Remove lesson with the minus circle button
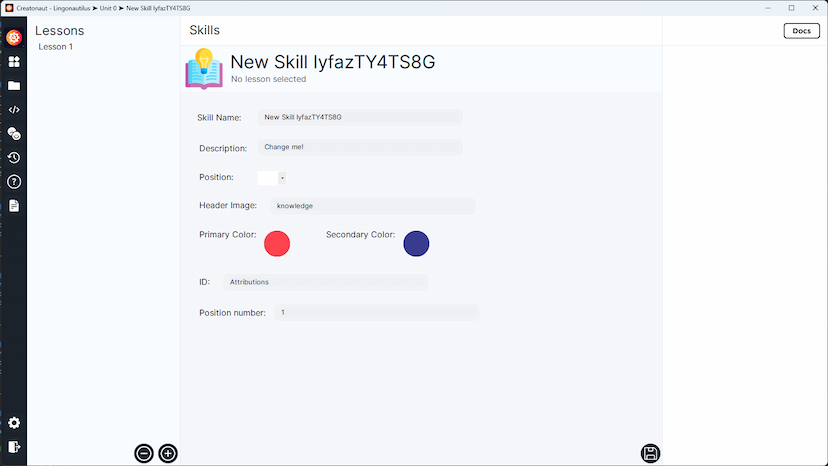Viewport: 828px width, 466px height. pyautogui.click(x=144, y=453)
